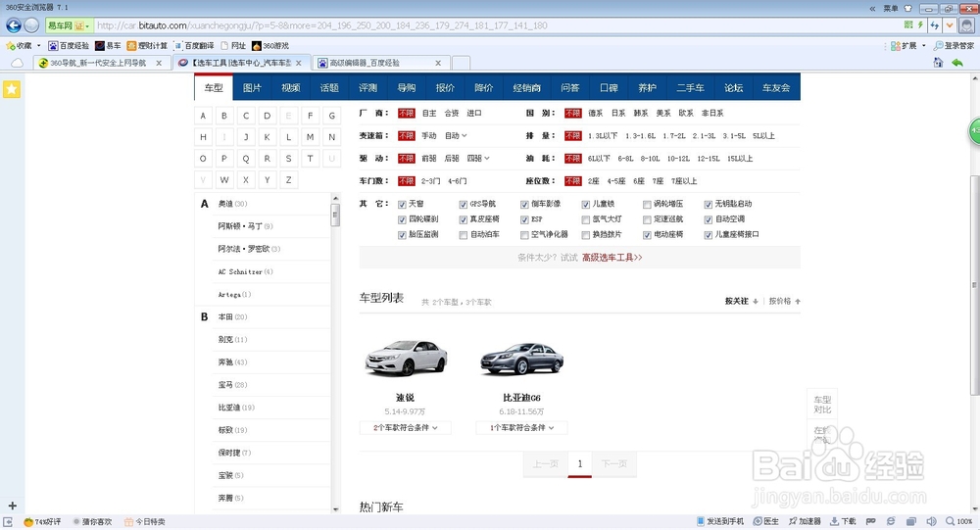
Task: Open the skin shirt icon in title bar
Action: (908, 8)
